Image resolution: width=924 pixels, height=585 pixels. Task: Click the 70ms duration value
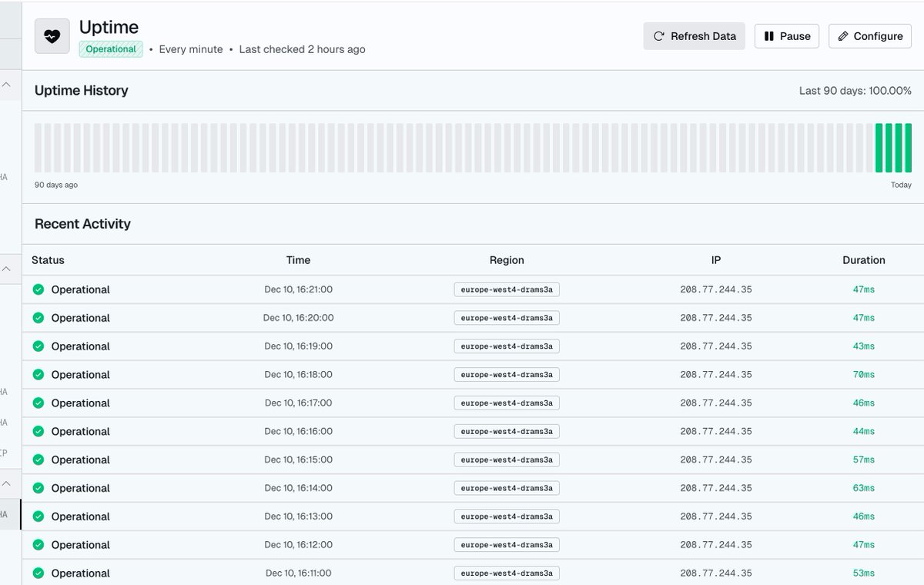pos(864,375)
